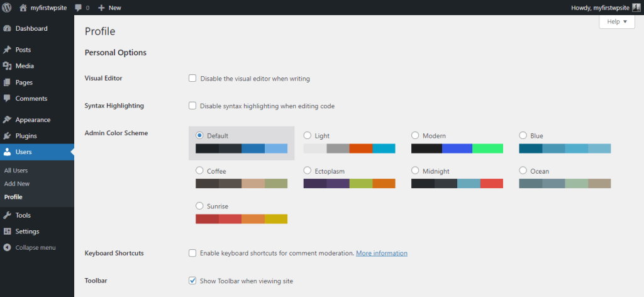This screenshot has height=297, width=644.
Task: Open More information link
Action: click(382, 253)
